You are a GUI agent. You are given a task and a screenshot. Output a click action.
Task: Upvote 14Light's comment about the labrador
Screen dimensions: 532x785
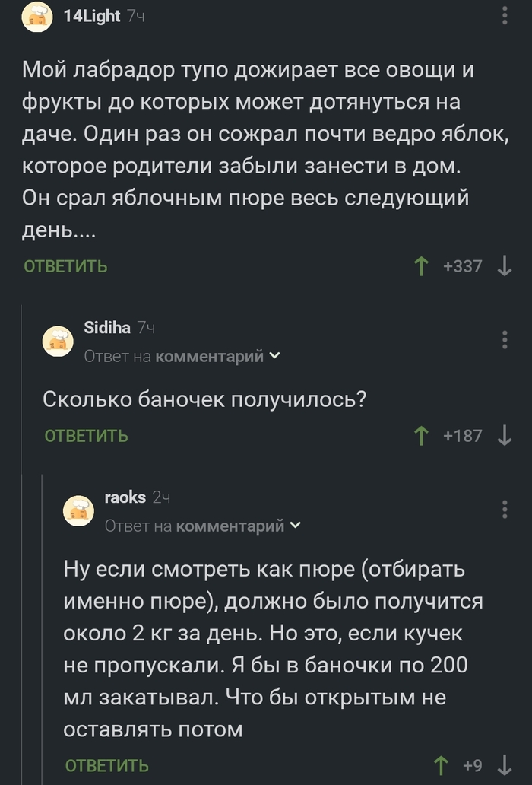point(420,266)
